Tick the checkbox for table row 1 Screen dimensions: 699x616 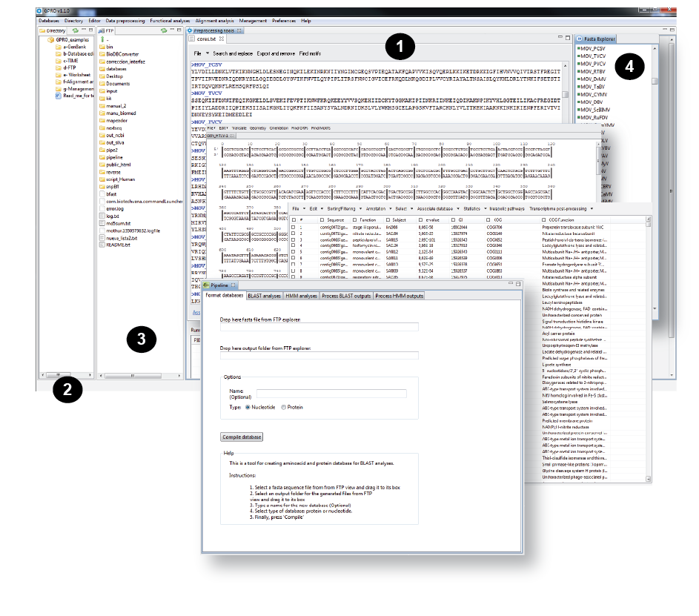click(294, 226)
